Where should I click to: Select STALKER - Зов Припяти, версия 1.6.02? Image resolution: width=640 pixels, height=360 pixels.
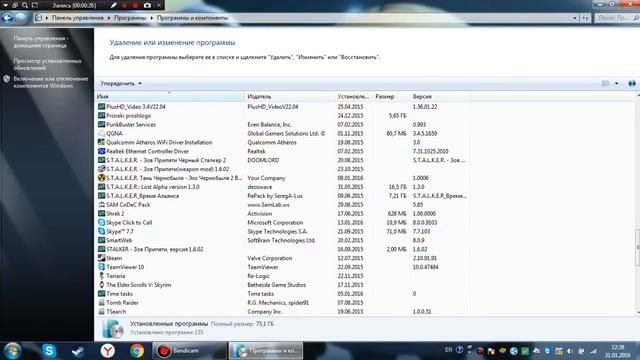282,249
